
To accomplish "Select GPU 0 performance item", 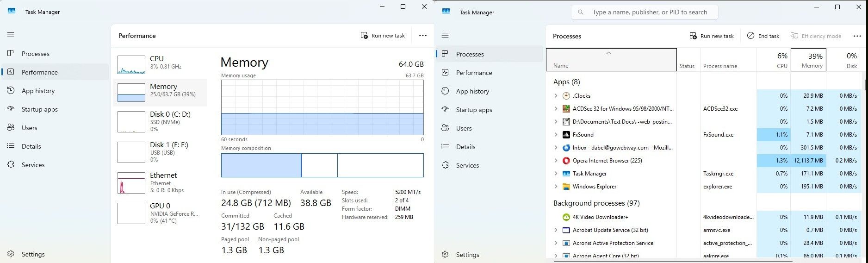I will tap(160, 213).
